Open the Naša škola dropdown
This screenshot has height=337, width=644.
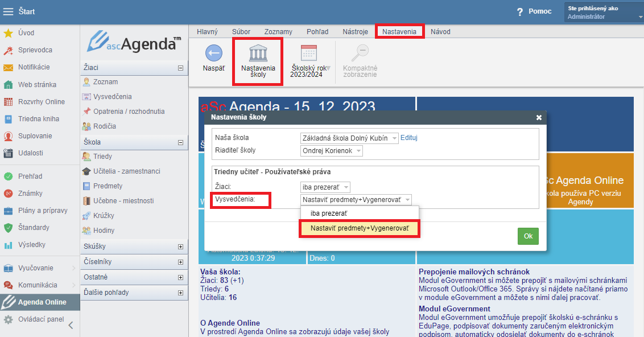349,138
